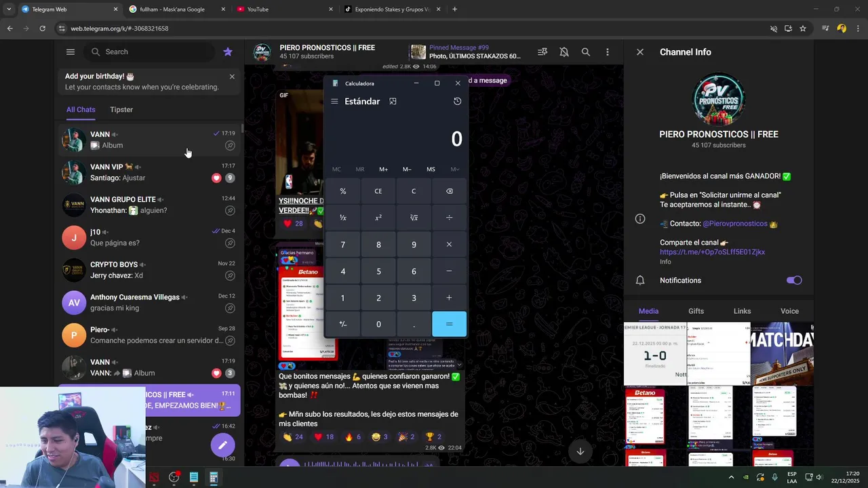868x488 pixels.
Task: Bookmark this page star icon
Action: [x=803, y=28]
